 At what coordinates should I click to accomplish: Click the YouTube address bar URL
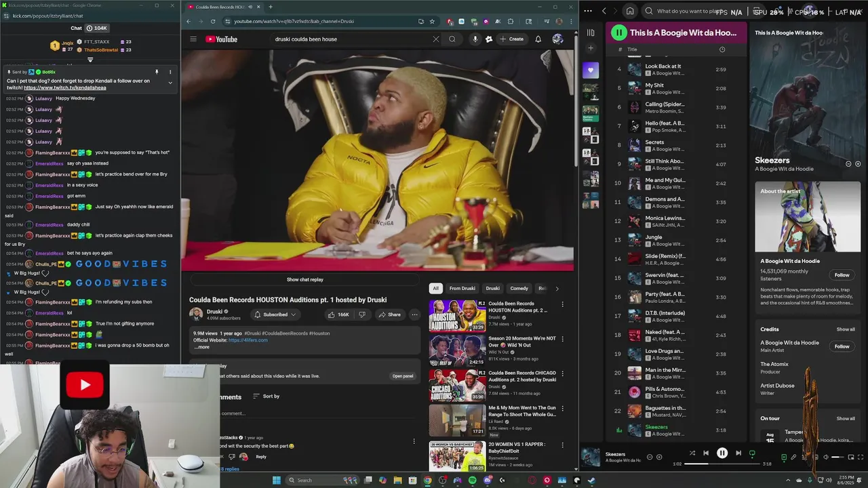[294, 21]
